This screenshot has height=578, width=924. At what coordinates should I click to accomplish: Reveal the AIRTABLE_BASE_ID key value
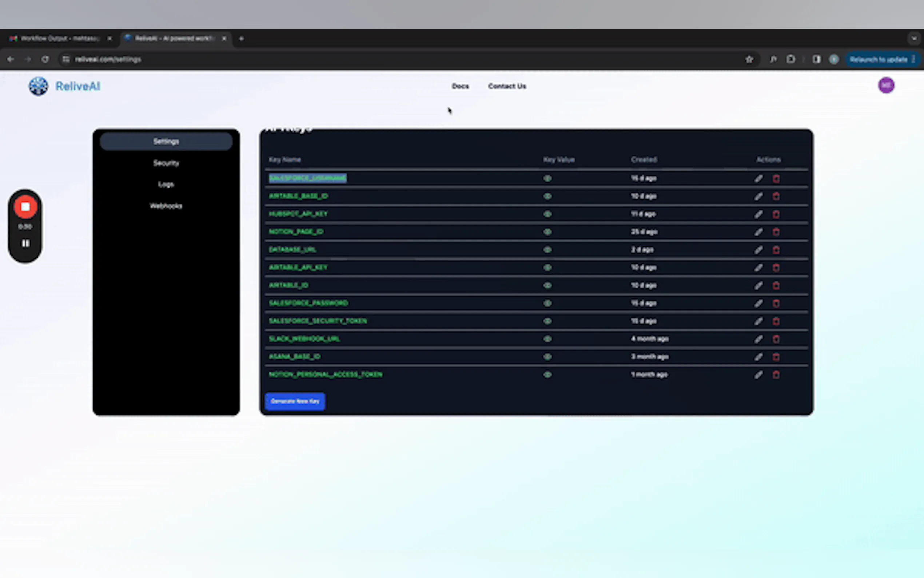tap(547, 196)
